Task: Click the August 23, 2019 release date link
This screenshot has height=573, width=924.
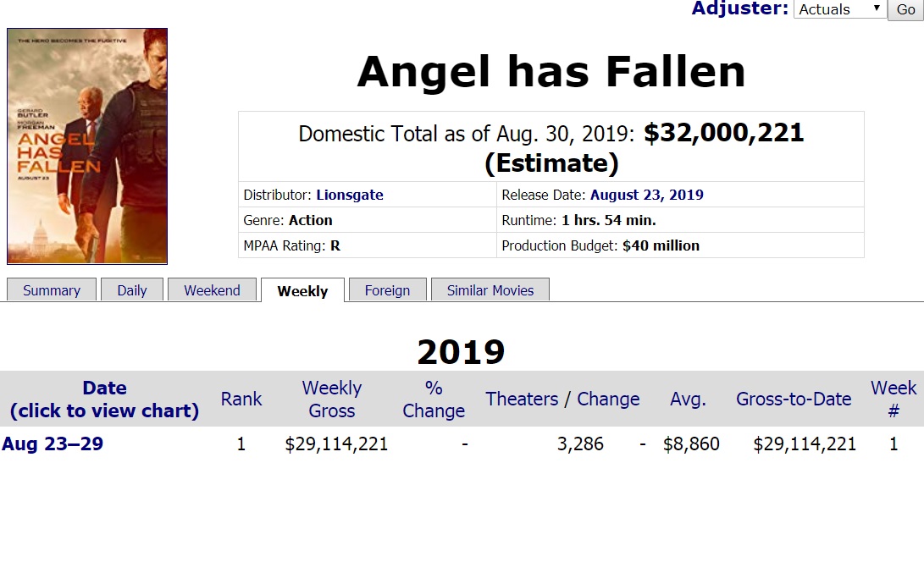Action: 646,195
